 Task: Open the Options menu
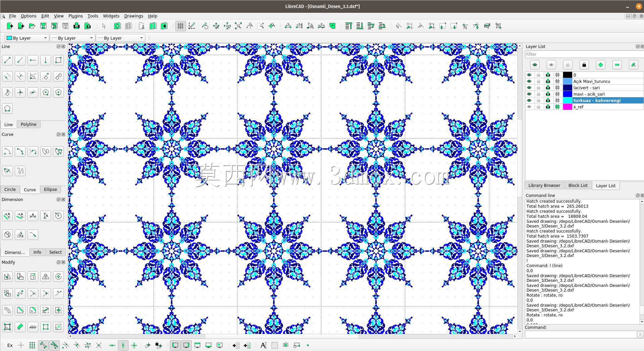coord(29,16)
